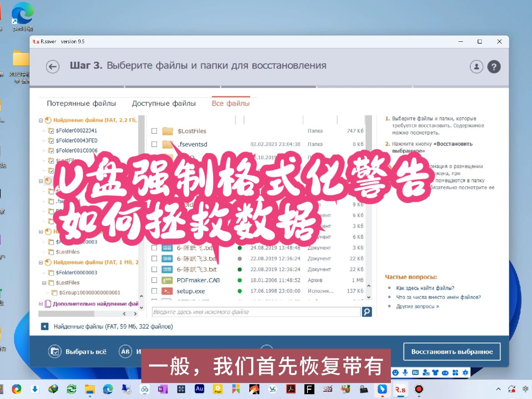Select the setup.exe executable icon

[x=167, y=291]
